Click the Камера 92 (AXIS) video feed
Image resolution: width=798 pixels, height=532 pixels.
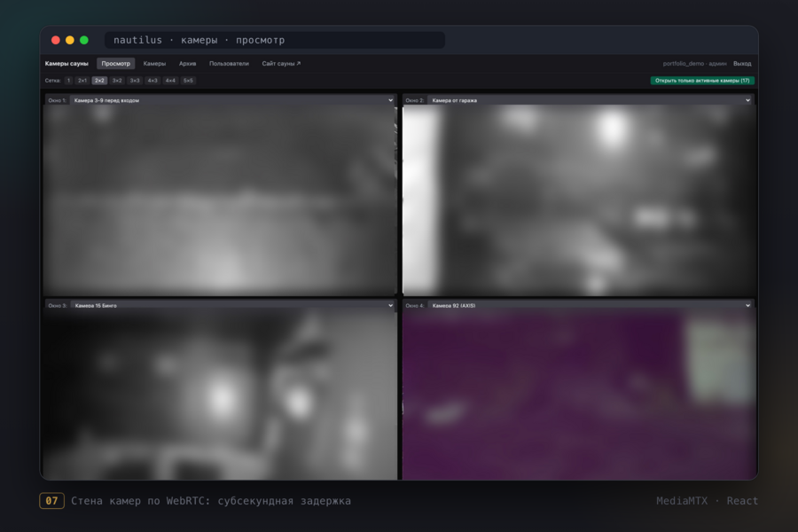579,395
